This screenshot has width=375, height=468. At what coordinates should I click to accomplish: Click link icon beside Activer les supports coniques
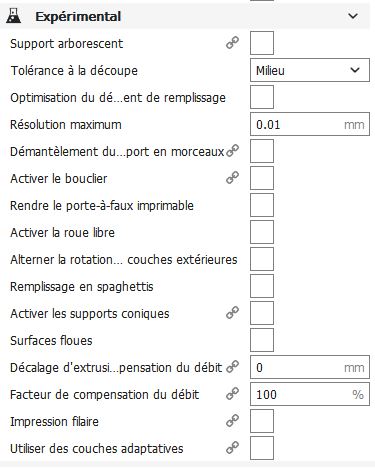pos(232,313)
